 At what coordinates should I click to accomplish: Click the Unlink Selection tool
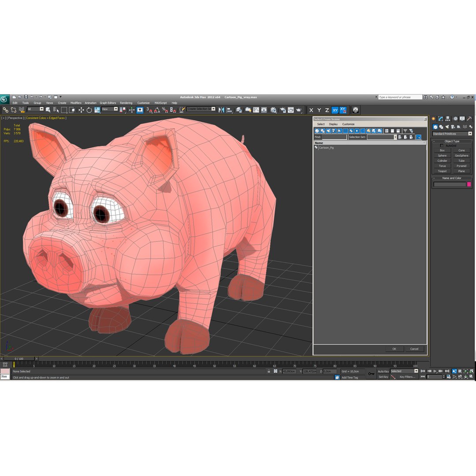[13, 110]
